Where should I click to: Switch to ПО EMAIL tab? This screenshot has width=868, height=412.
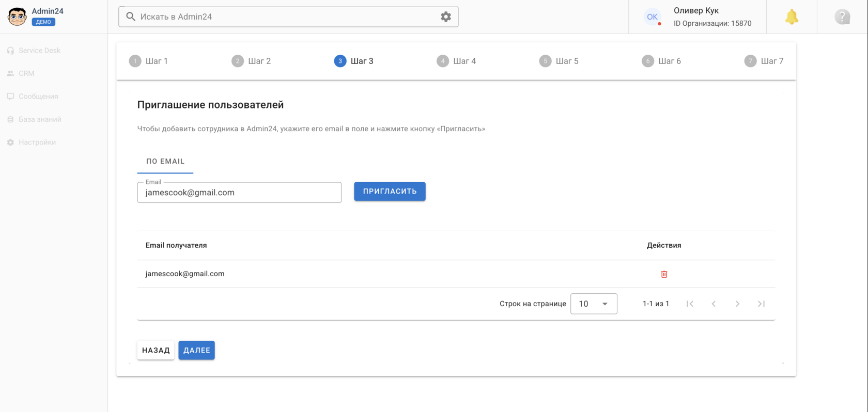[165, 162]
